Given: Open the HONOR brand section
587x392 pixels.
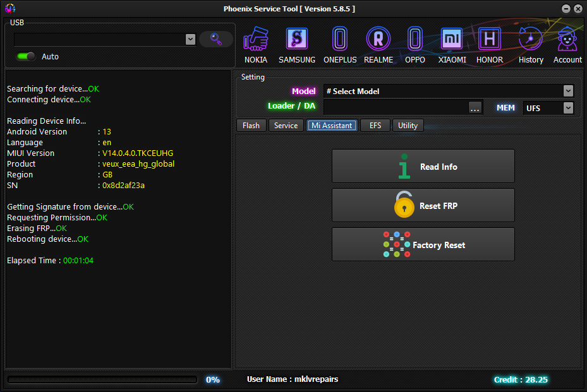Looking at the screenshot, I should [x=490, y=45].
